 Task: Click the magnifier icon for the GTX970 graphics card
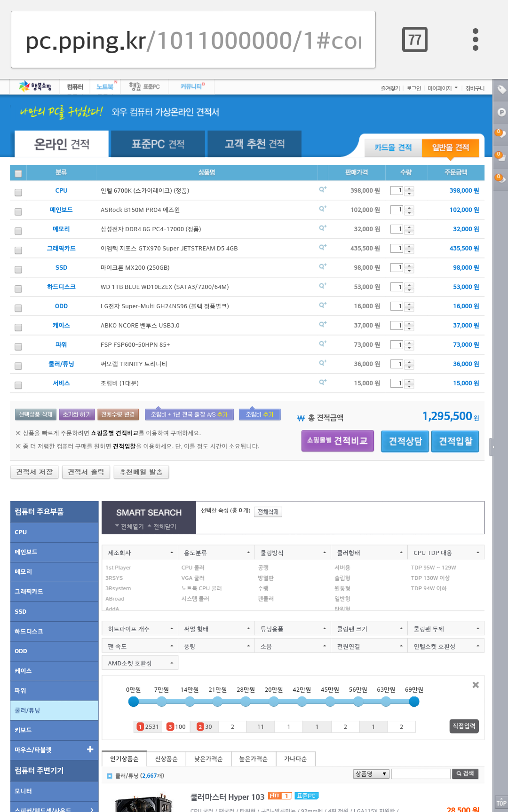(323, 247)
